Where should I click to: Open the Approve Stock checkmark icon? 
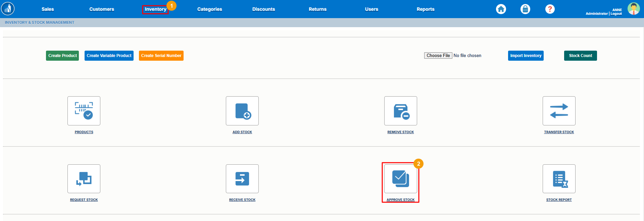click(401, 179)
